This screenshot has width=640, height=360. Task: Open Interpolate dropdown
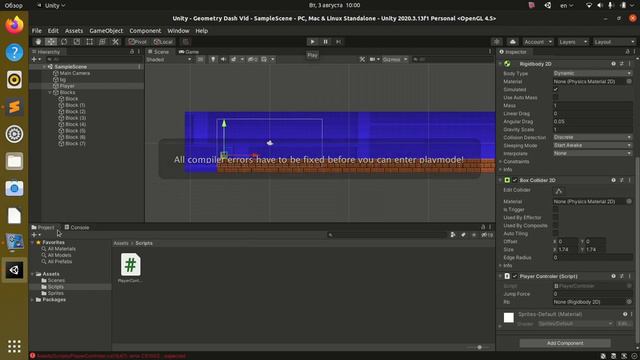[x=593, y=153]
